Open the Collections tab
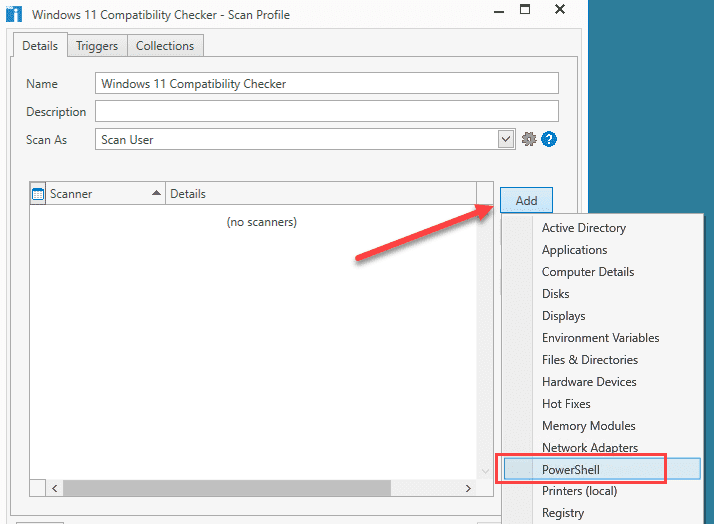The width and height of the screenshot is (714, 524). [165, 46]
